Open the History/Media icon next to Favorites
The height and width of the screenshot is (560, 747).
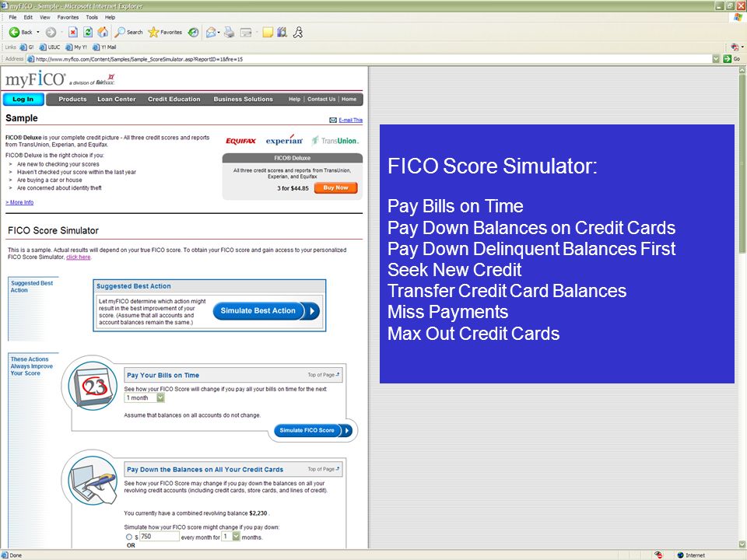[193, 33]
